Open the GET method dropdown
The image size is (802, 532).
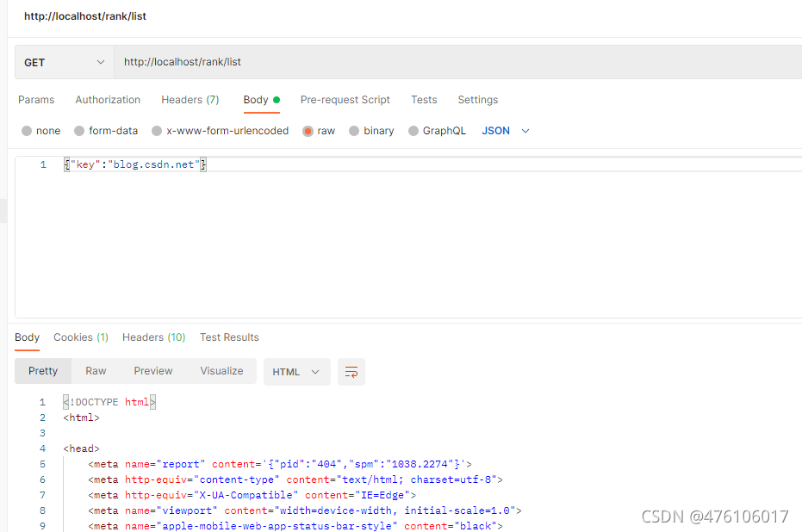[x=65, y=62]
